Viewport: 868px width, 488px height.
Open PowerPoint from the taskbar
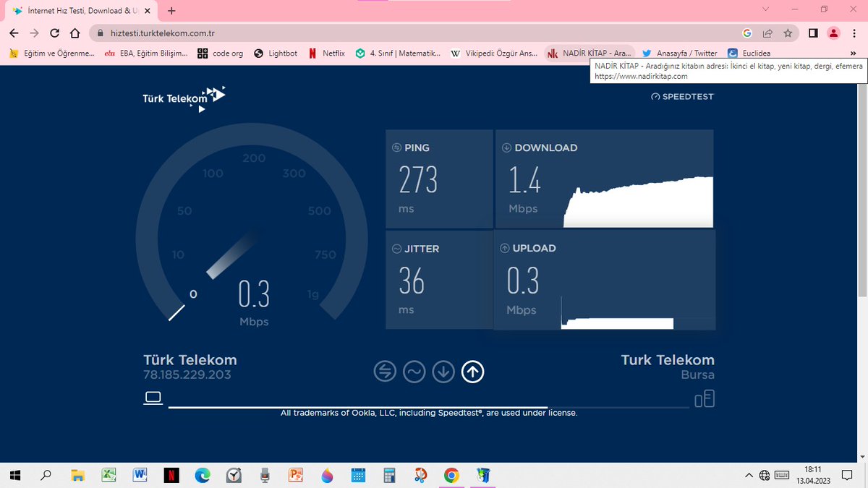[x=295, y=475]
